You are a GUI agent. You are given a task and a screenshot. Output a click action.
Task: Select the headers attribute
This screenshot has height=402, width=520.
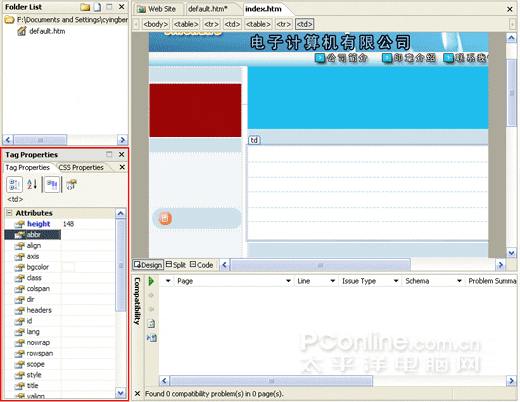[39, 310]
